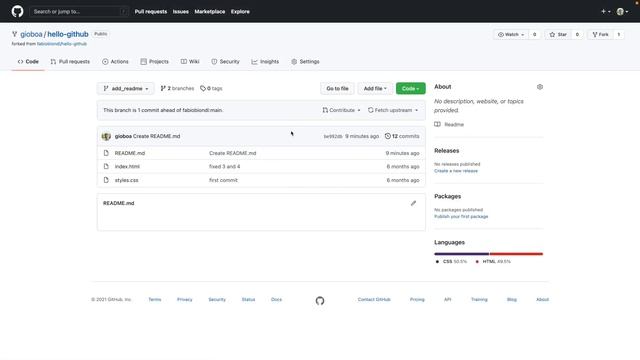Open the latest commit hash link

pos(333,136)
